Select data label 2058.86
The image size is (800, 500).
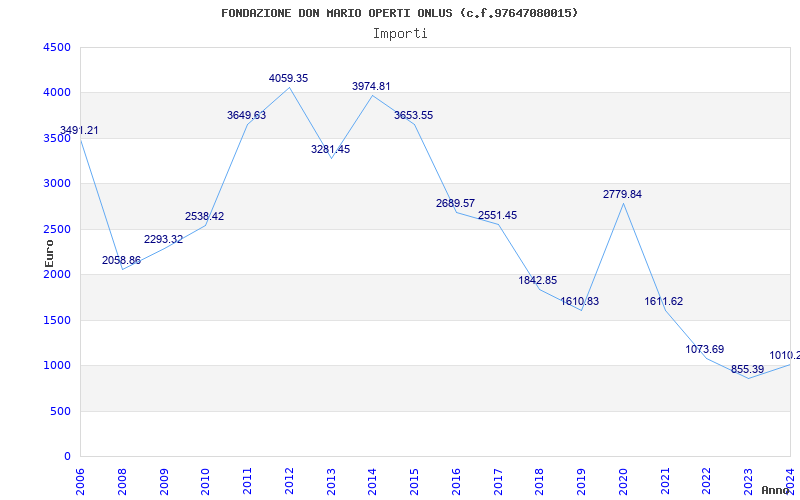[121, 260]
